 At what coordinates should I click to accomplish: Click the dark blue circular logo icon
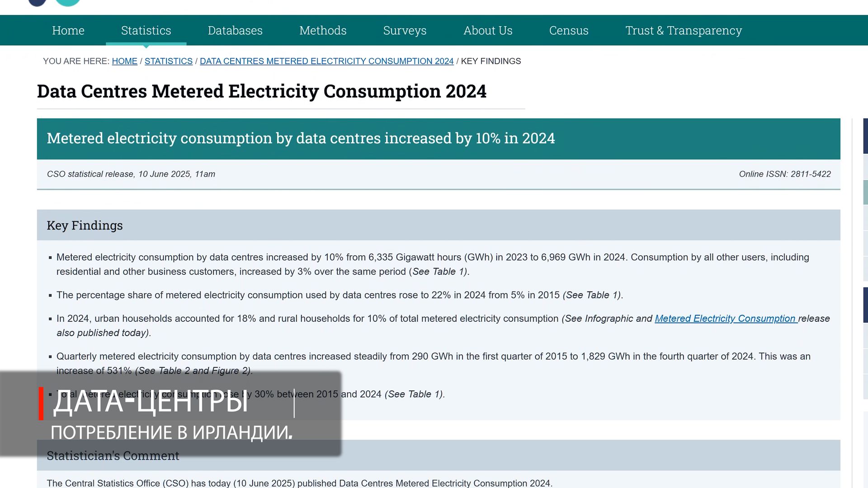tap(37, 2)
